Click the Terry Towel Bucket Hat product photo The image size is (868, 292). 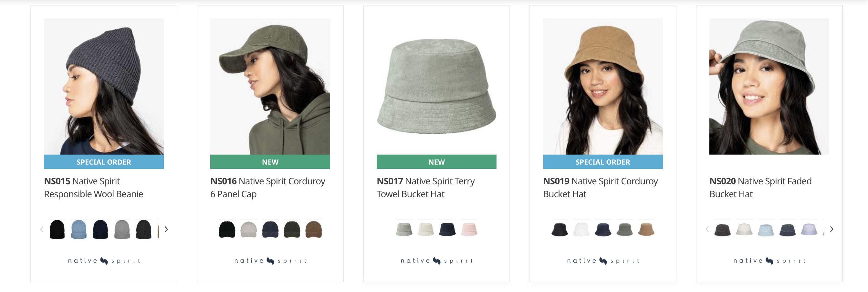436,87
